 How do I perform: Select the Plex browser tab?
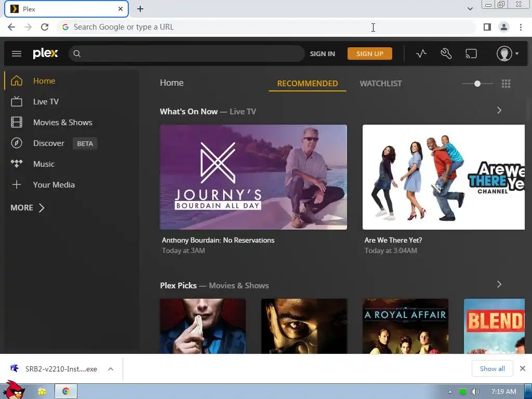66,9
